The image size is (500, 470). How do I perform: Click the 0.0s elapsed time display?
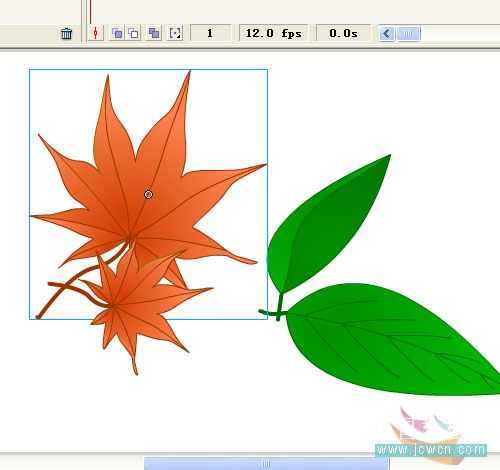(x=343, y=33)
